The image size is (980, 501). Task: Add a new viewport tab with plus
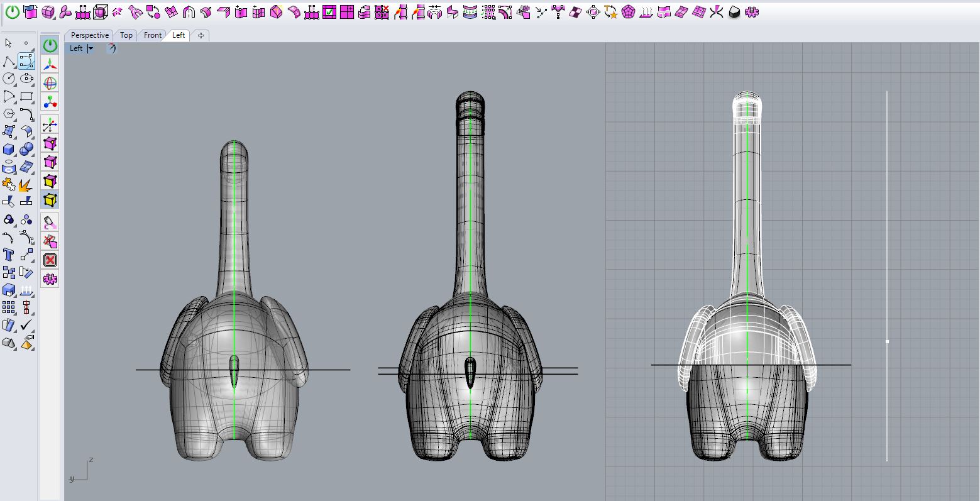(x=201, y=35)
